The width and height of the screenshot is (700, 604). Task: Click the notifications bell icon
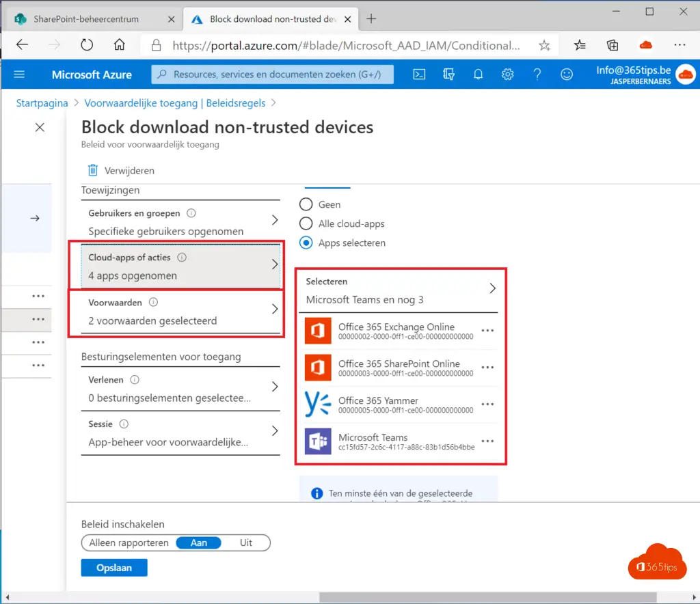[x=479, y=74]
